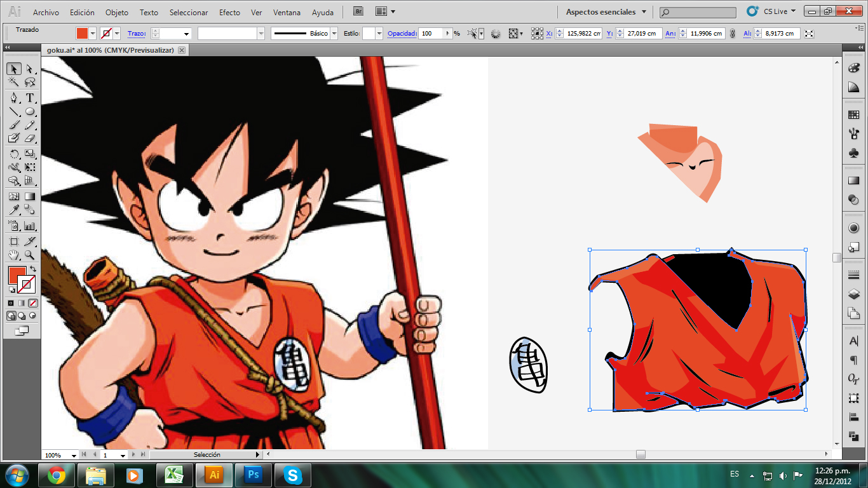
Task: Enable Draw Behind mode
Action: pos(22,316)
